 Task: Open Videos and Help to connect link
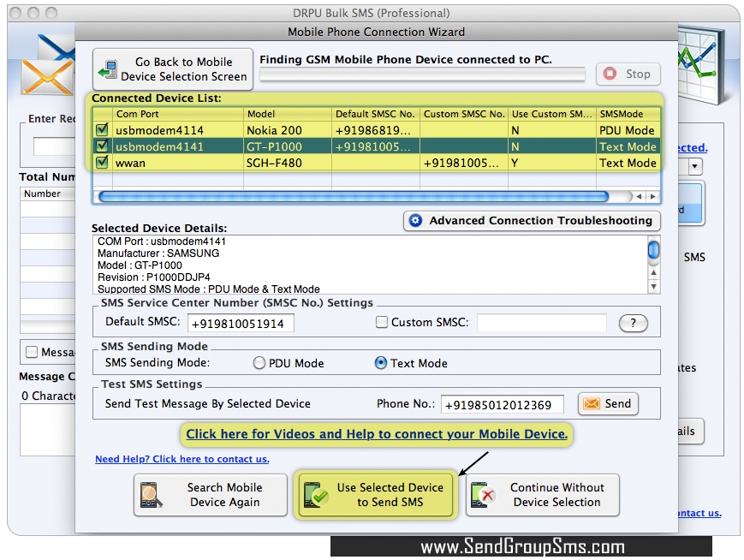coord(377,434)
